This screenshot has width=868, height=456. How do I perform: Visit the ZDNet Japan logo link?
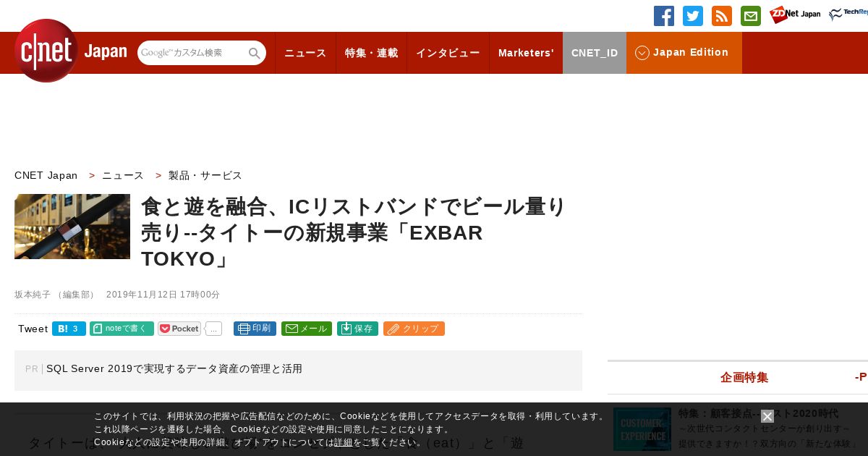click(795, 14)
